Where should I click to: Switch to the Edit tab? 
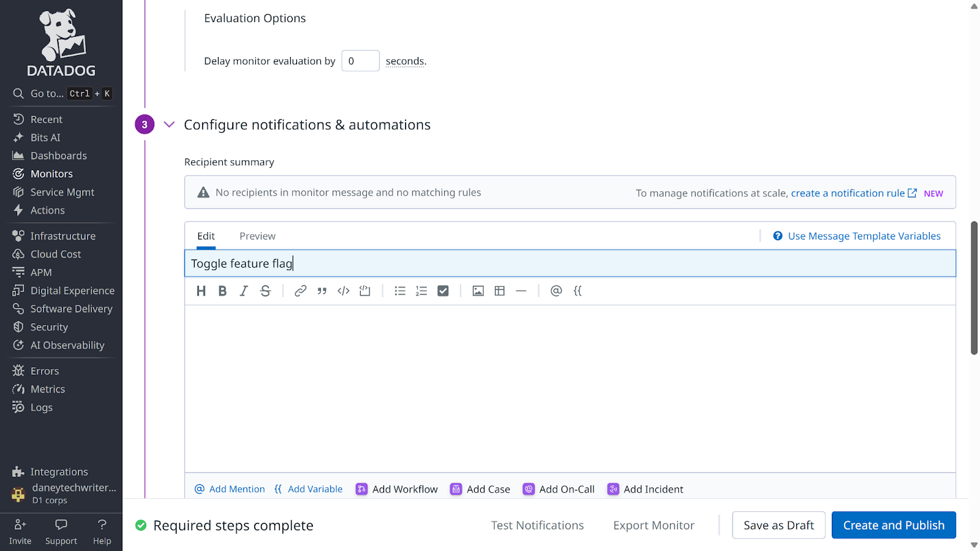pos(206,236)
